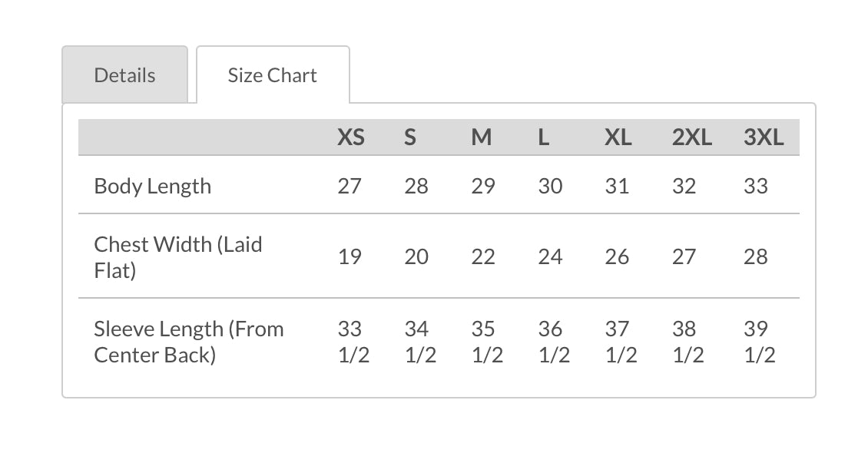
Task: Click chest width value 22 for M
Action: point(483,256)
